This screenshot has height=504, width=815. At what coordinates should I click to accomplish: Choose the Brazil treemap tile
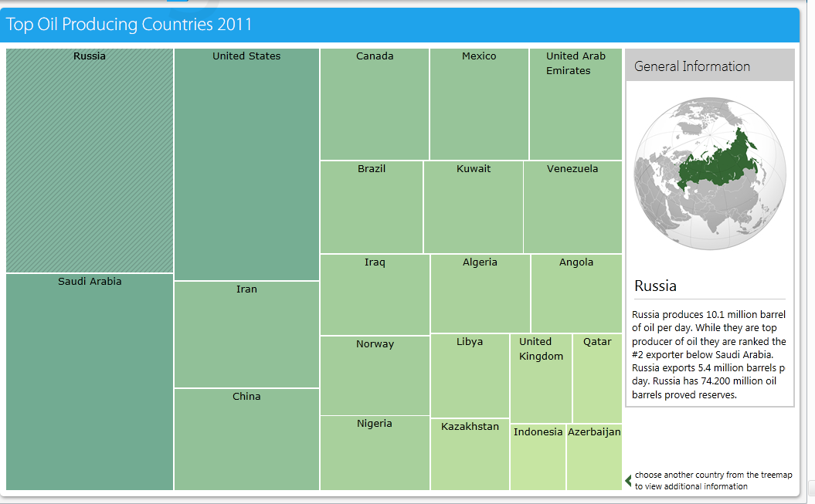click(x=371, y=207)
